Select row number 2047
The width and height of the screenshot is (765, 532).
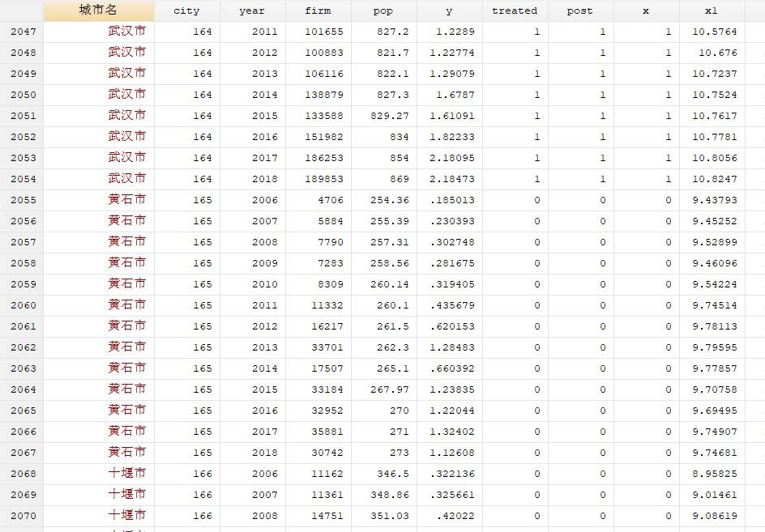point(23,32)
